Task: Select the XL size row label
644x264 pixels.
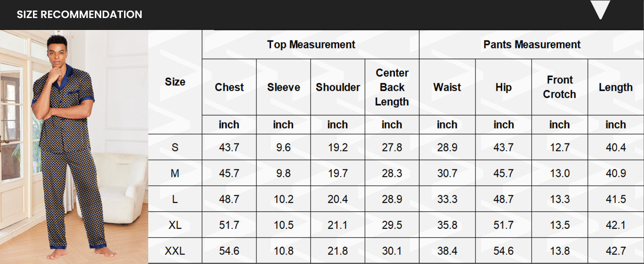Action: point(175,225)
